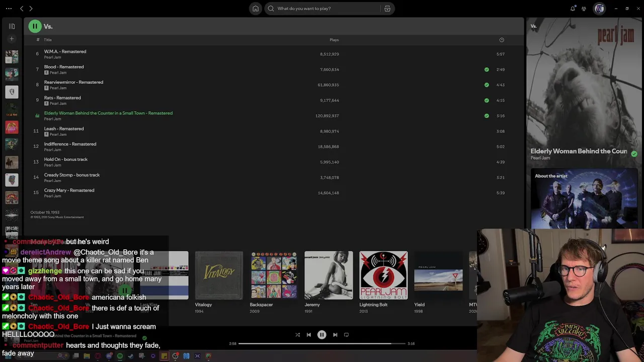
Task: Open the Browse icon in search bar
Action: 387,9
